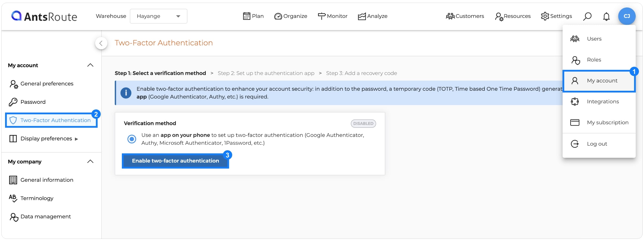Collapse the My company section
This screenshot has height=241, width=644.
pos(90,161)
